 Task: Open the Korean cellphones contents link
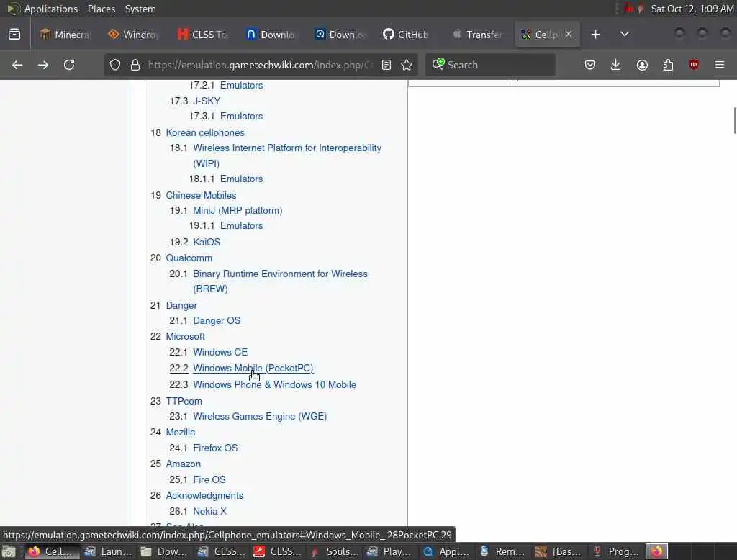point(205,132)
